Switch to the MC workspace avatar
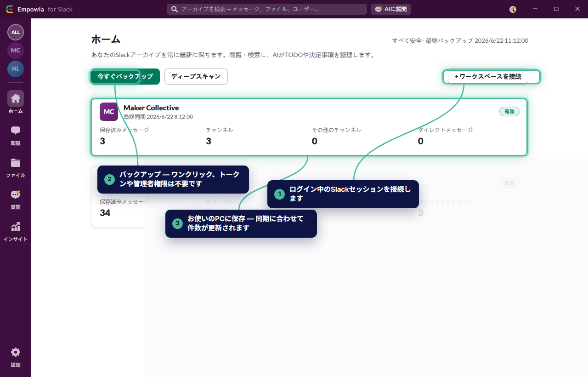Image resolution: width=588 pixels, height=377 pixels. [16, 51]
